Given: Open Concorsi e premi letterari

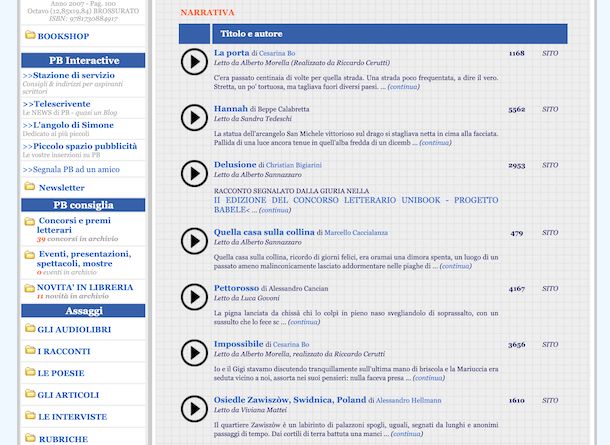Looking at the screenshot, I should coord(74,225).
